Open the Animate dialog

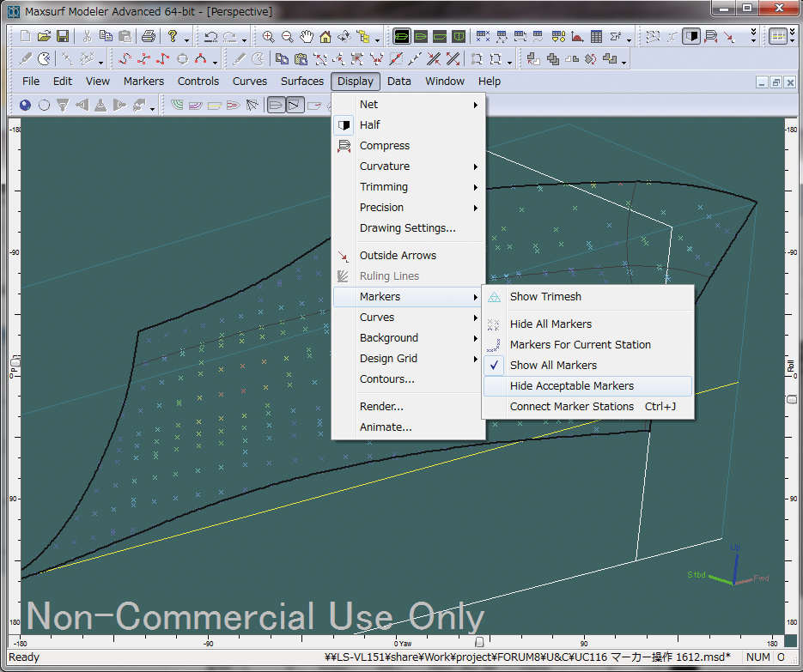(x=409, y=427)
